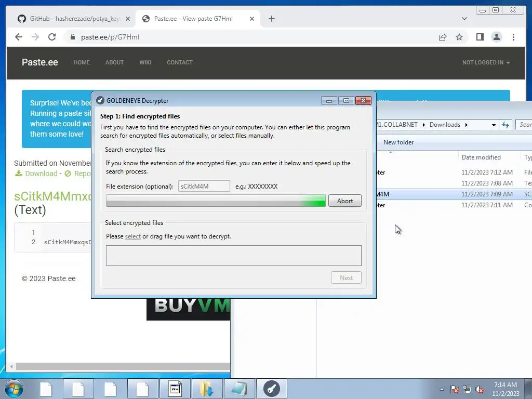Viewport: 532px width, 399px height.
Task: Go forward in the browser
Action: click(x=35, y=37)
